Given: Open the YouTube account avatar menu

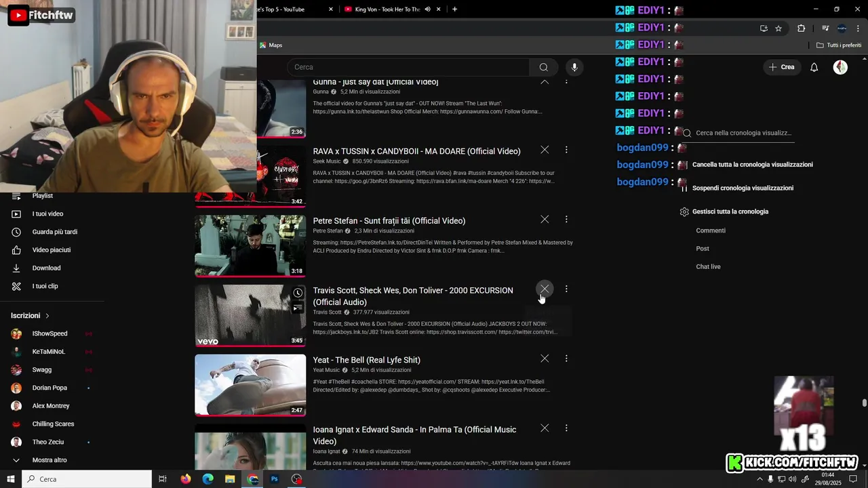Looking at the screenshot, I should point(840,67).
